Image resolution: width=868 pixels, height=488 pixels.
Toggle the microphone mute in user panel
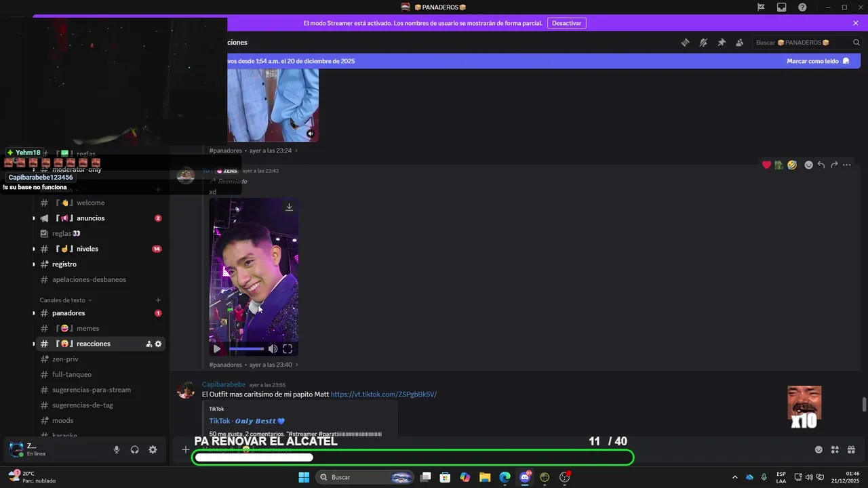[x=117, y=449]
